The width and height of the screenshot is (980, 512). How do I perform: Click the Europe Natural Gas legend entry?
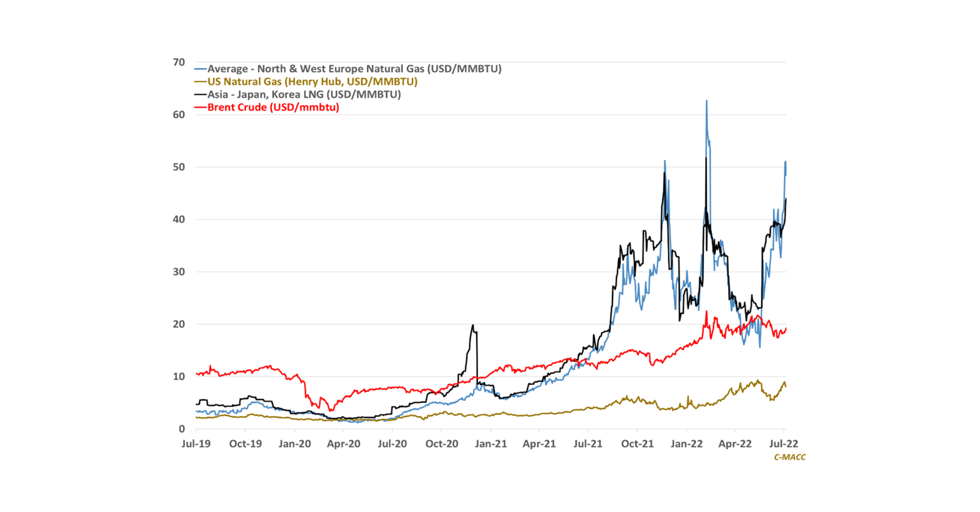tap(354, 69)
